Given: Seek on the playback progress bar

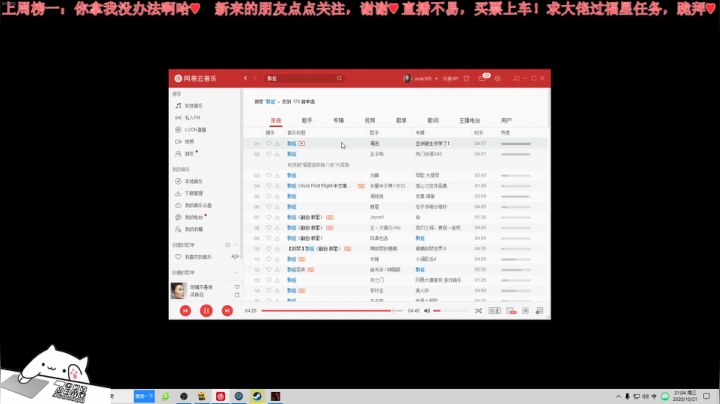Looking at the screenshot, I should click(x=332, y=311).
